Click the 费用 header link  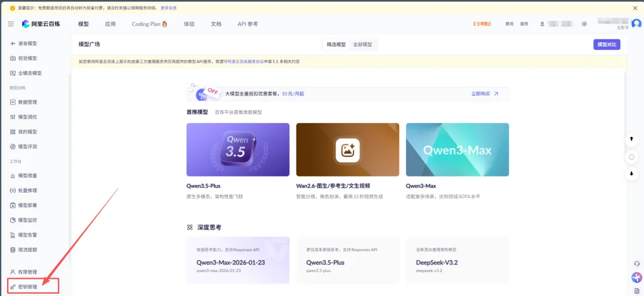tap(509, 24)
